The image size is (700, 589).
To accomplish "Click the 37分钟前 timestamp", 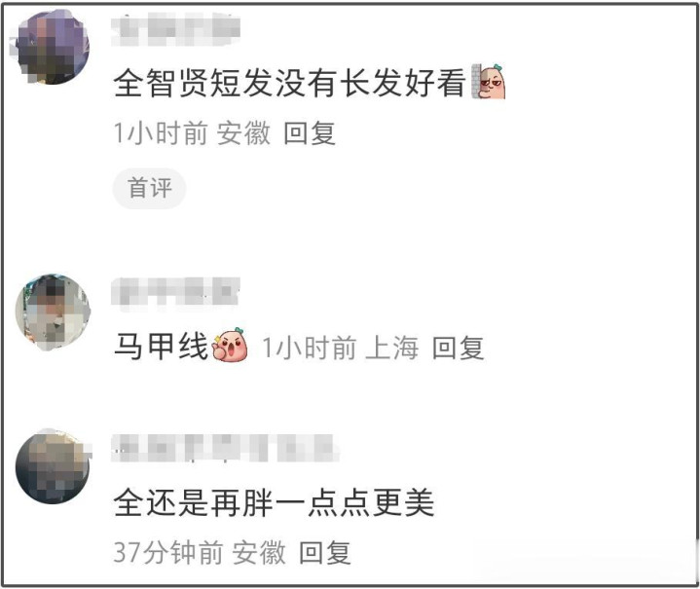I will [x=168, y=552].
